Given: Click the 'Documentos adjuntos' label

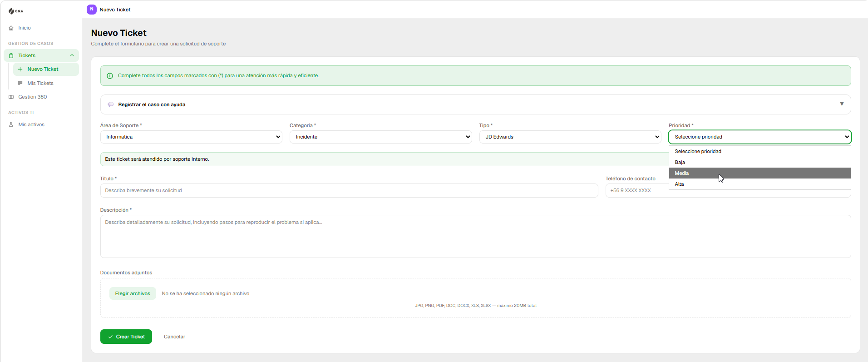Looking at the screenshot, I should point(126,273).
